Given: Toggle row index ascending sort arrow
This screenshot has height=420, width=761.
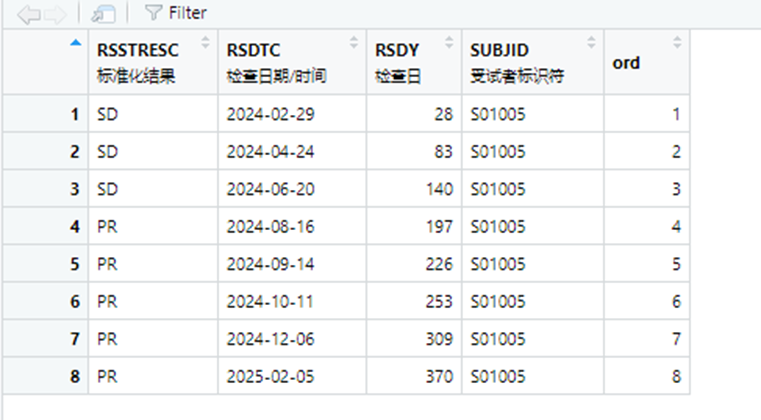Looking at the screenshot, I should (75, 42).
